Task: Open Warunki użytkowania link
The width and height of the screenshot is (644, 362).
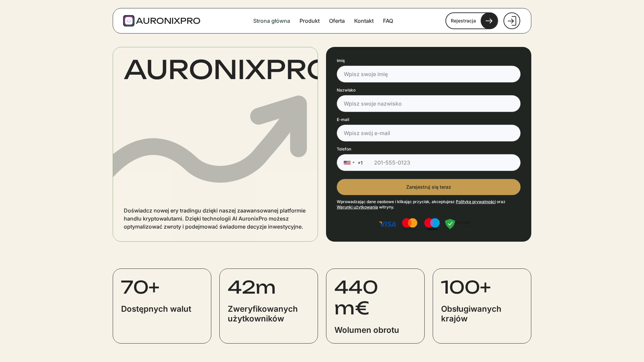Action: coord(357,207)
